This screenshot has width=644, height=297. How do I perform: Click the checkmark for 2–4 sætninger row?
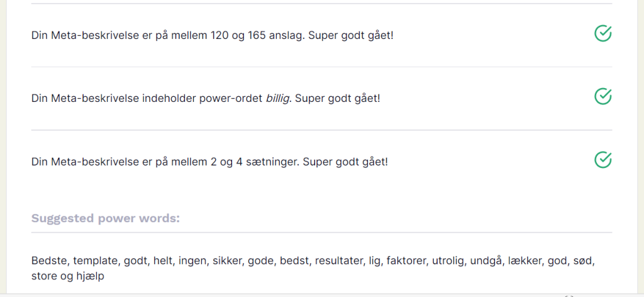(x=602, y=160)
